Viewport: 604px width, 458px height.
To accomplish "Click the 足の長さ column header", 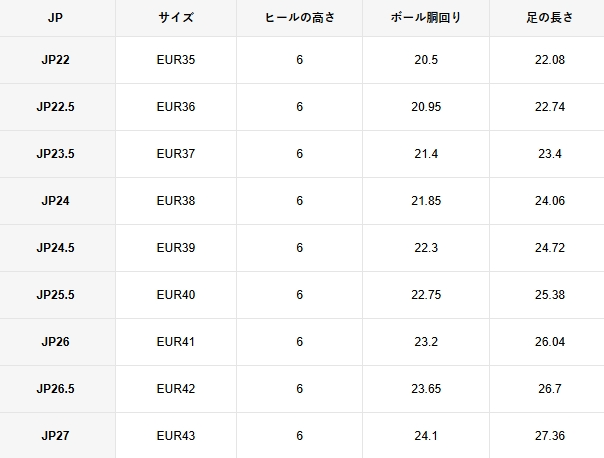I will [x=550, y=18].
